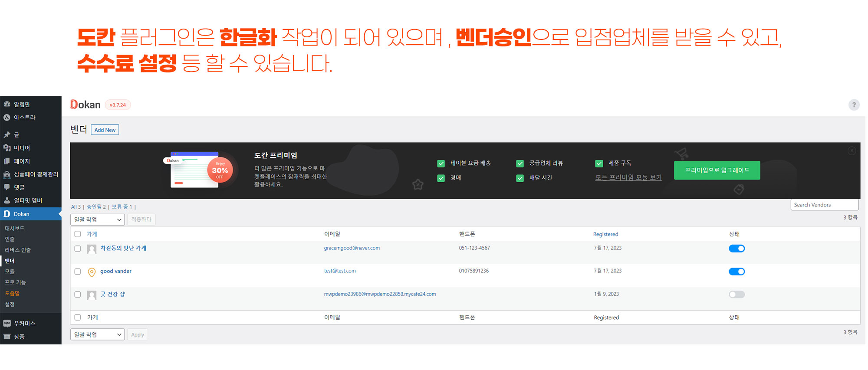Check the box for good vander
868x370 pixels.
point(78,272)
